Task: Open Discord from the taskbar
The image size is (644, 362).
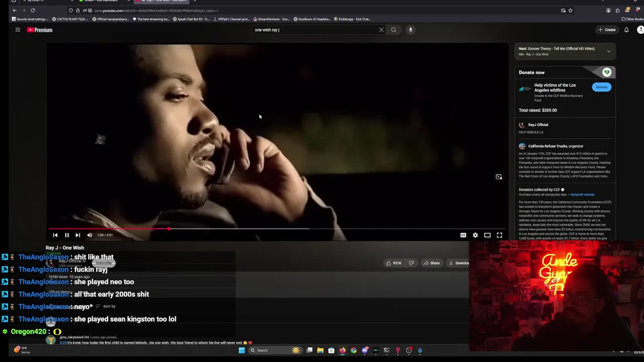Action: pyautogui.click(x=365, y=350)
